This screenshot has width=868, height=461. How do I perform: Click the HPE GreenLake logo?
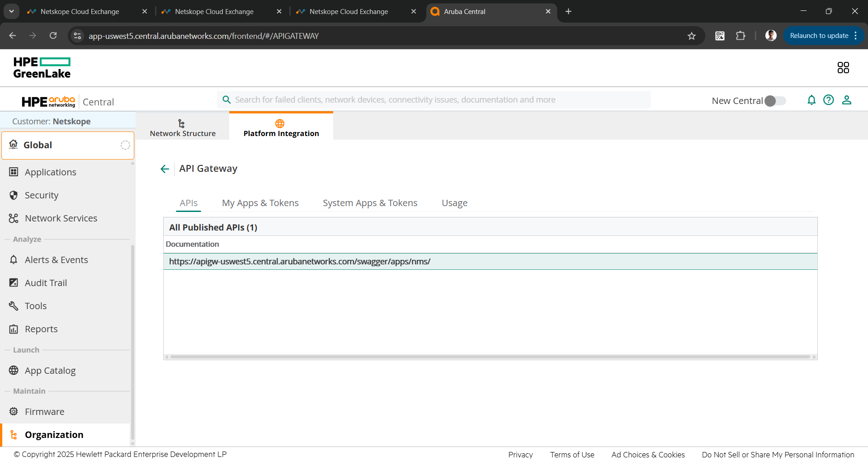[42, 68]
